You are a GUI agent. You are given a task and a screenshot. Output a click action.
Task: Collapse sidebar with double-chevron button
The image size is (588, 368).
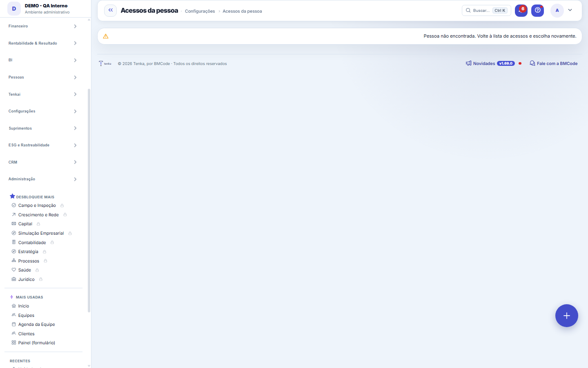(x=111, y=10)
